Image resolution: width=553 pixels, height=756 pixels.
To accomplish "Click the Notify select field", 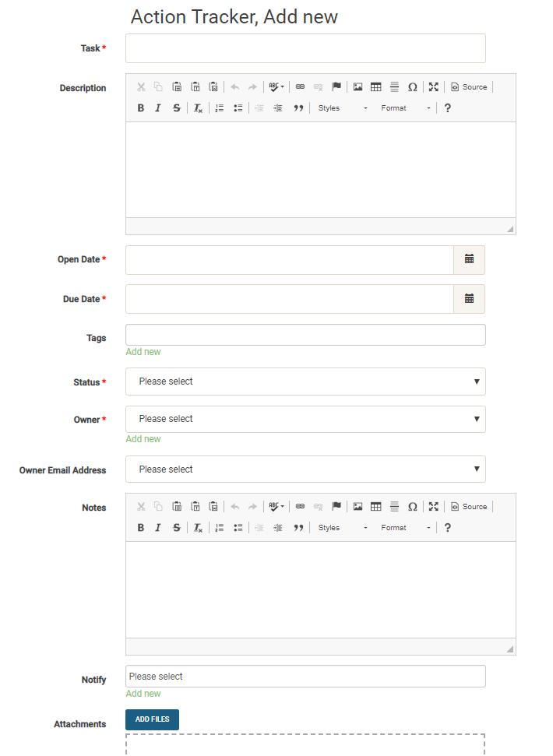I will (305, 677).
